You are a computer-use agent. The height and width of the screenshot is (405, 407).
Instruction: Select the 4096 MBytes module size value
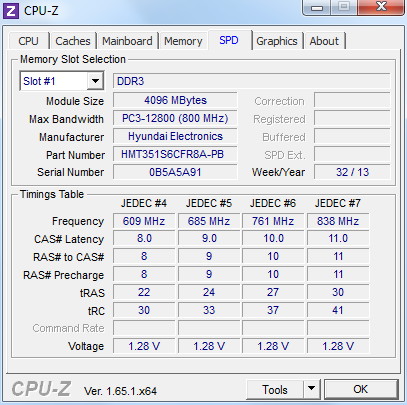pyautogui.click(x=175, y=100)
